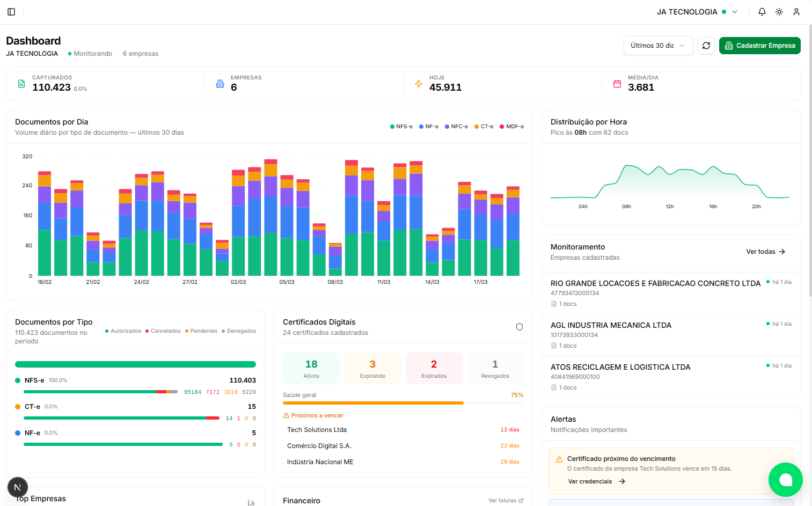The height and width of the screenshot is (506, 812).
Task: Click the refresh data icon button
Action: coord(706,46)
